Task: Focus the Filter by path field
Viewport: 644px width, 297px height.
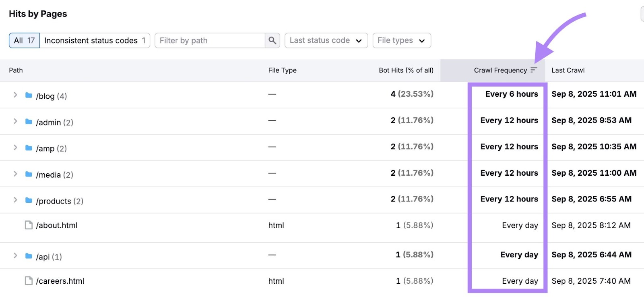Action: (x=209, y=40)
